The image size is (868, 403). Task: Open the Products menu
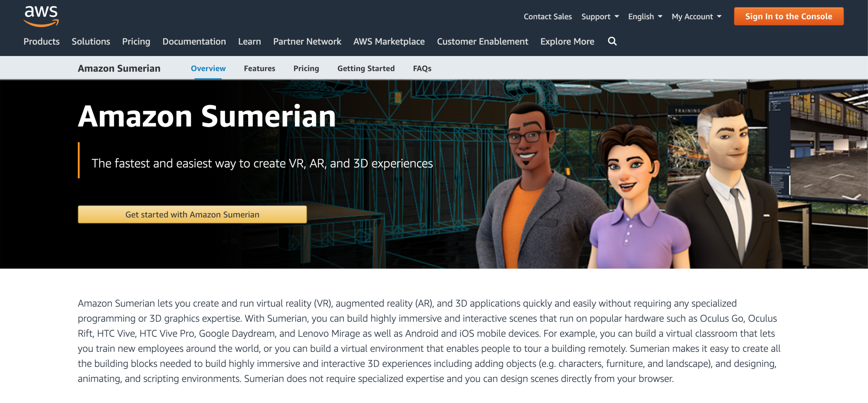(41, 42)
